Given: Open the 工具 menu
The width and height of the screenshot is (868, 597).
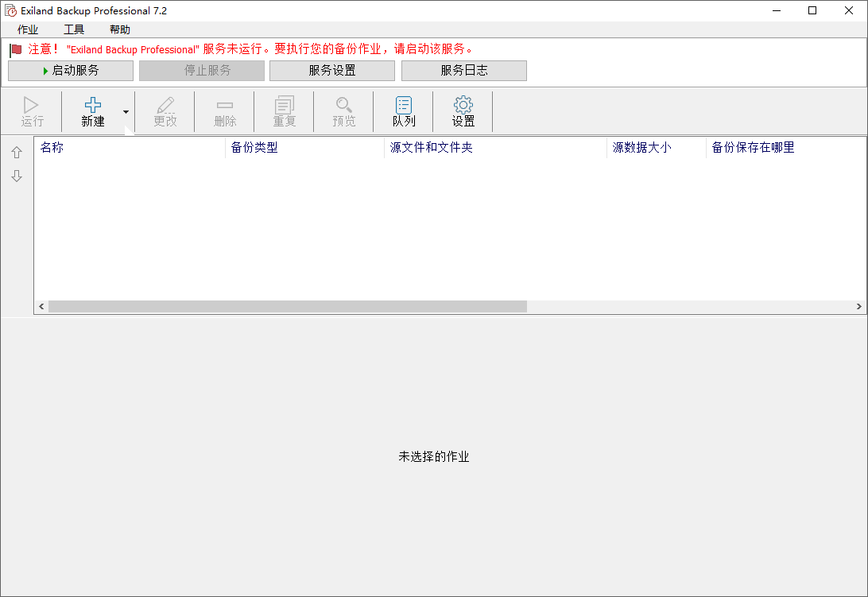Looking at the screenshot, I should (x=74, y=29).
